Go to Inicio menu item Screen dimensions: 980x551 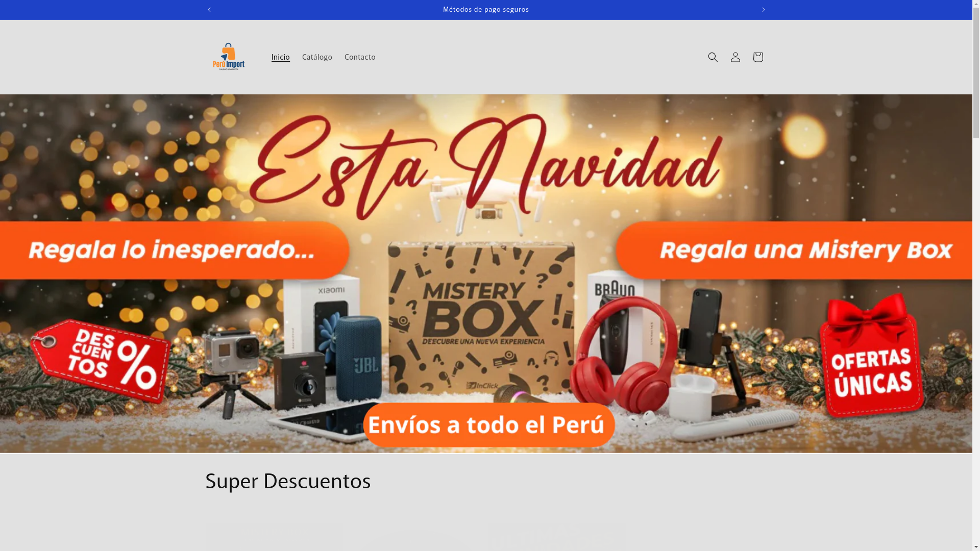click(x=280, y=57)
